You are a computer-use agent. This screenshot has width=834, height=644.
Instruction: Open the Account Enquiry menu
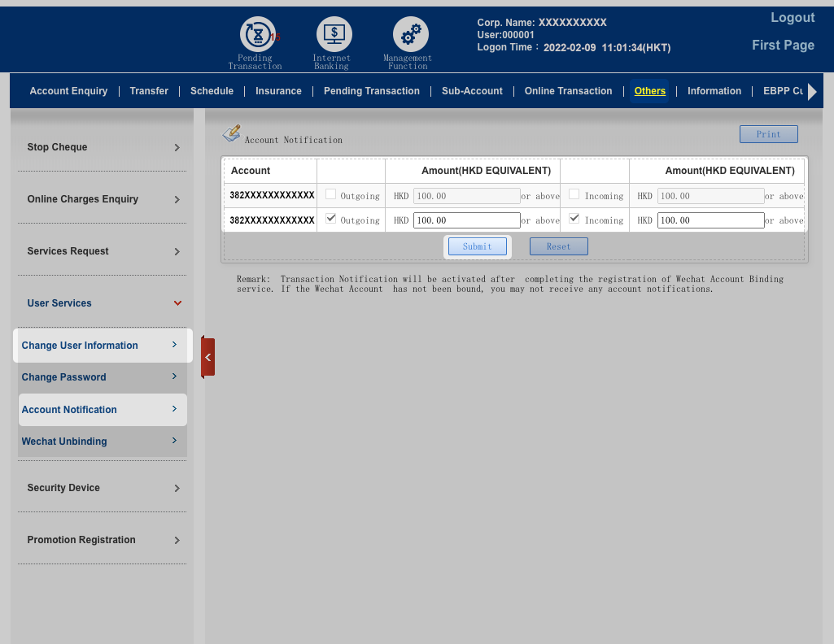pos(68,91)
